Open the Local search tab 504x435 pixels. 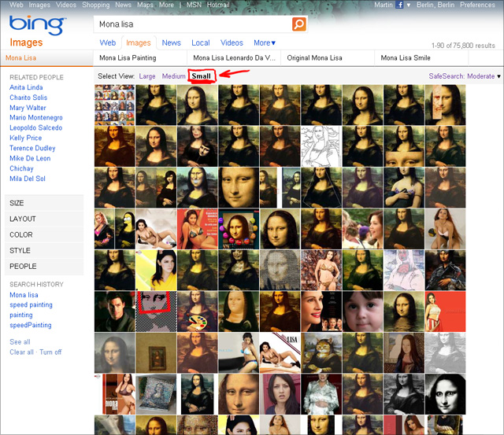click(201, 42)
